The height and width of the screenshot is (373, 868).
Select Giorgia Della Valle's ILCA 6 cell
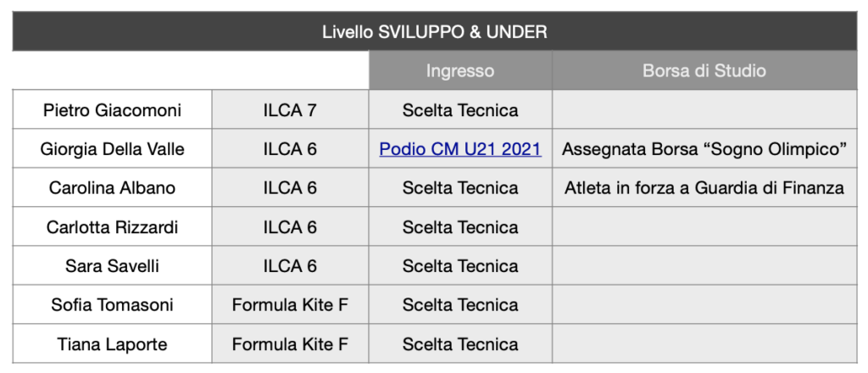[x=290, y=149]
